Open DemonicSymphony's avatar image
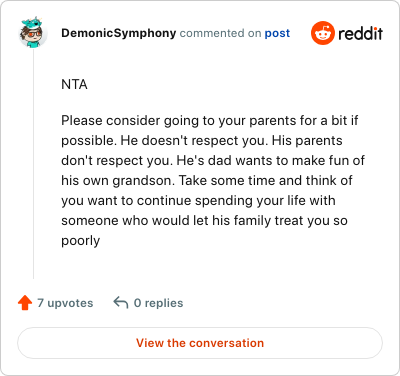The width and height of the screenshot is (400, 376). tap(32, 32)
